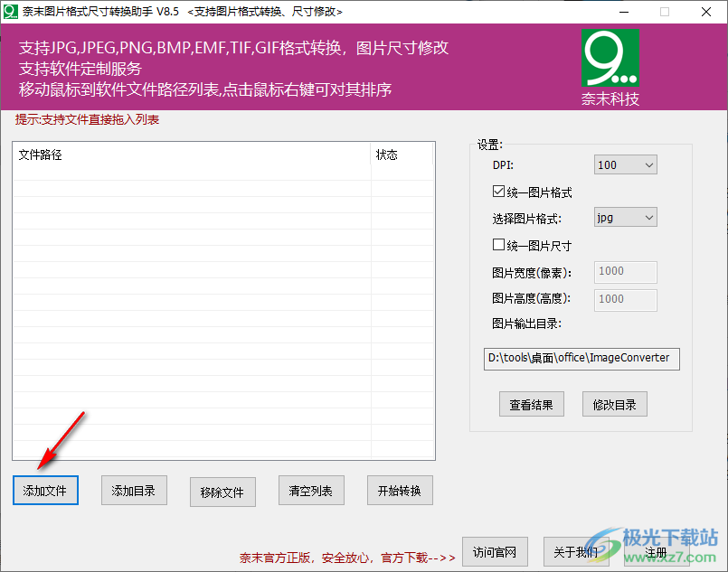Enable the 统一图片尺寸 checkbox

[498, 245]
